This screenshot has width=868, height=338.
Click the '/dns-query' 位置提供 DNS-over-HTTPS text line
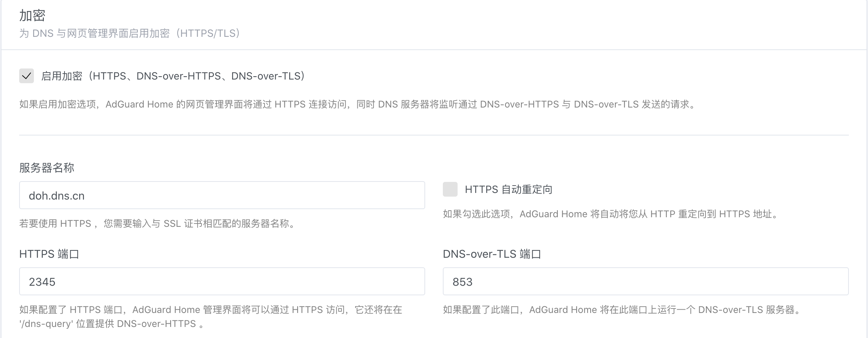[x=112, y=324]
